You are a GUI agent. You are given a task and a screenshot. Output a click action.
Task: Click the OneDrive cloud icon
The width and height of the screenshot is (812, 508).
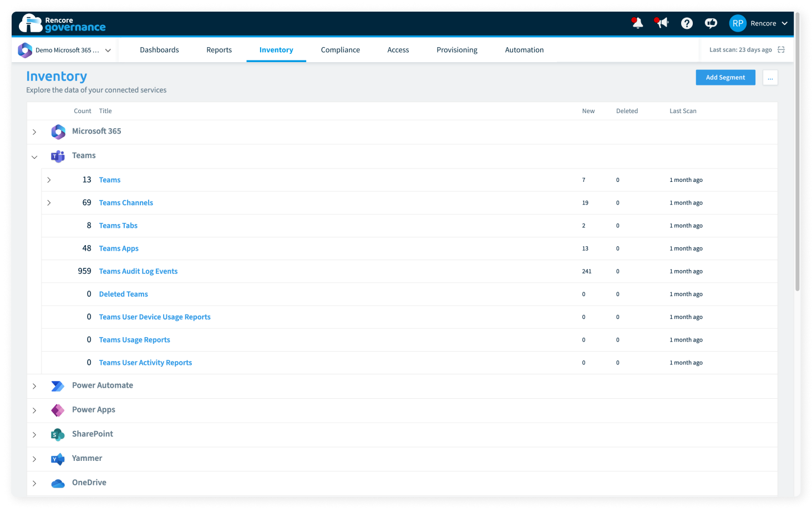tap(58, 484)
